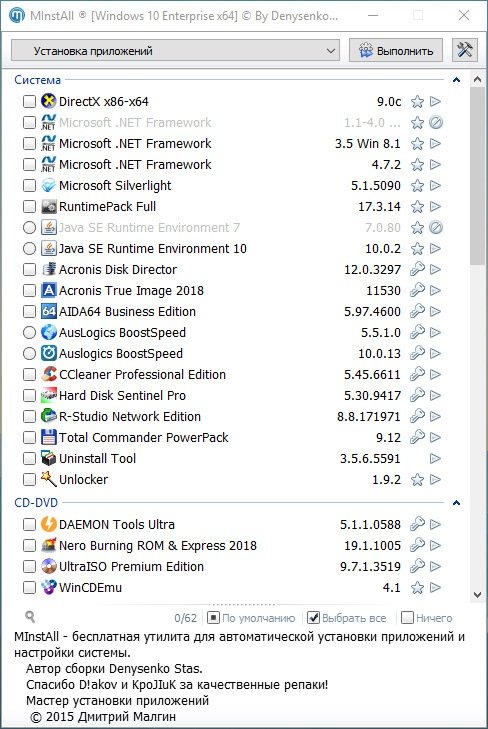This screenshot has height=729, width=488.
Task: Select Java SE Runtime Environment 10 radio button
Action: coord(29,248)
